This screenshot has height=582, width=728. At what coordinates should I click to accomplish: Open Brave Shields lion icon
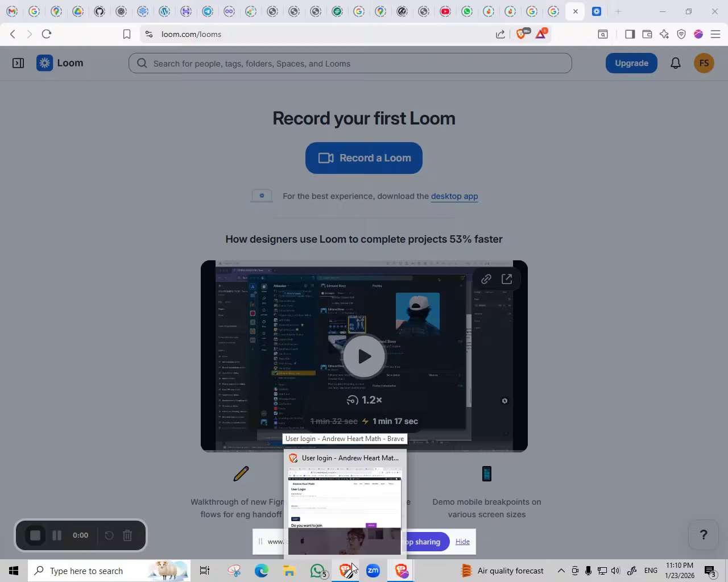click(x=521, y=34)
